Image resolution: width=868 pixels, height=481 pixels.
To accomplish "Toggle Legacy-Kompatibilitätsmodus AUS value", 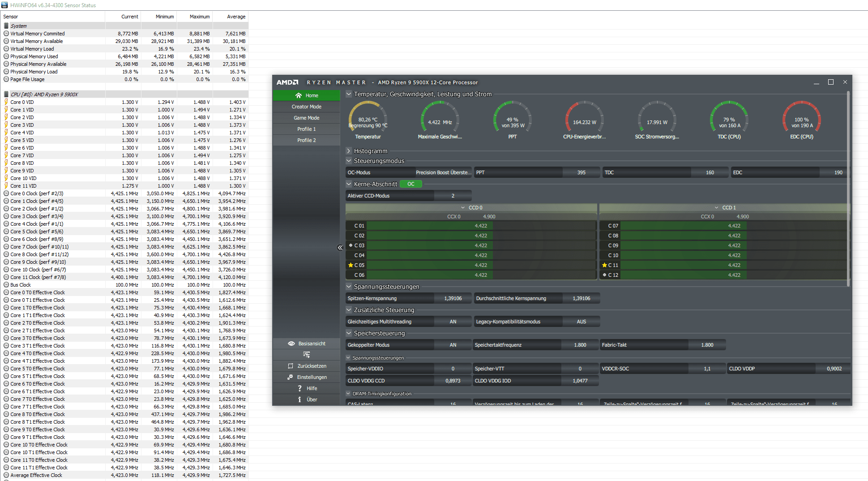I will coord(582,322).
